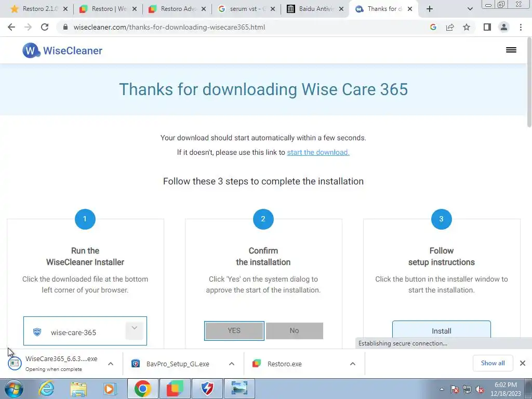This screenshot has height=399, width=532.
Task: Close the Baidu Antivirus tab
Action: (x=341, y=9)
